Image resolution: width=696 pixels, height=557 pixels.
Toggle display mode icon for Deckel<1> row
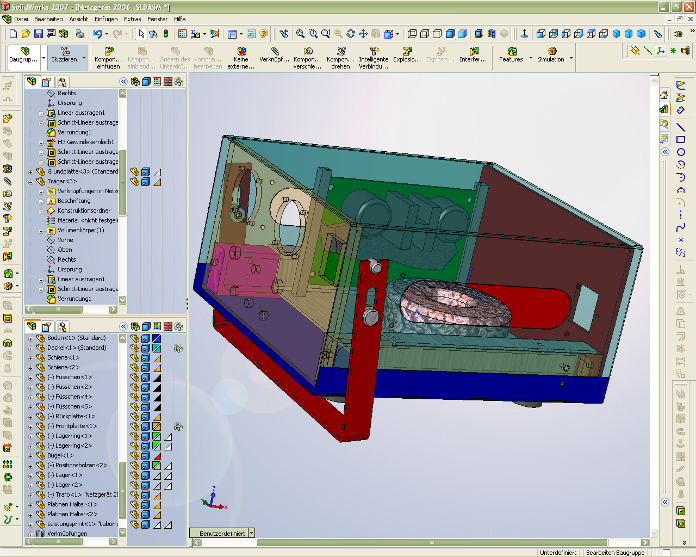coord(146,349)
